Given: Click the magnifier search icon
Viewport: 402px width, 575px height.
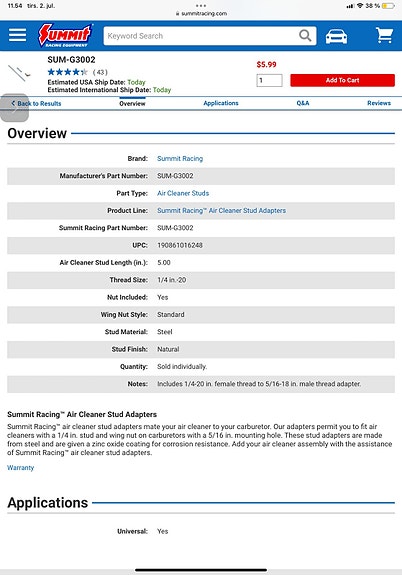Looking at the screenshot, I should pyautogui.click(x=305, y=36).
